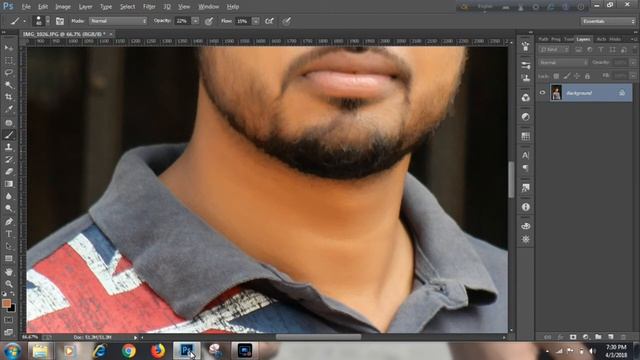Select the Path Selection tool
Image resolution: width=640 pixels, height=360 pixels.
pos(9,246)
